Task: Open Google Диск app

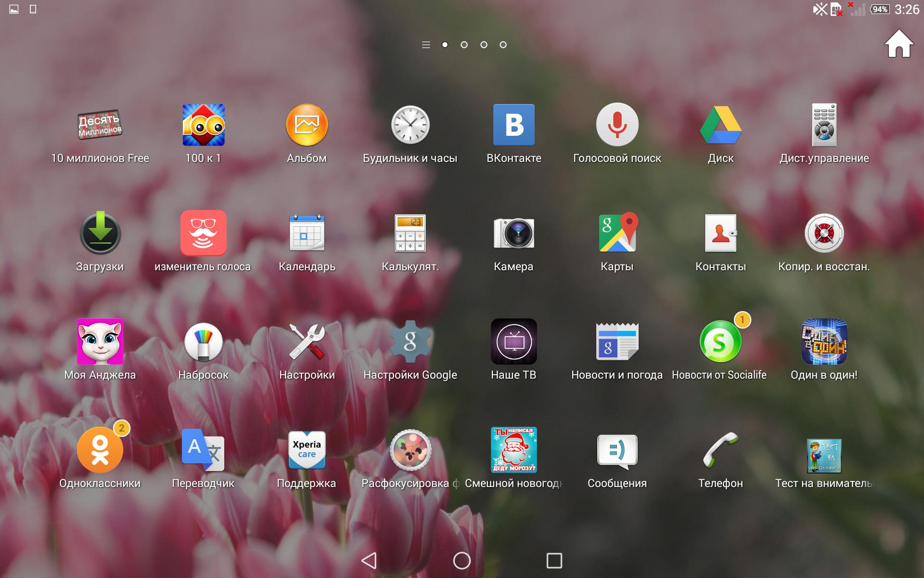Action: coord(720,125)
